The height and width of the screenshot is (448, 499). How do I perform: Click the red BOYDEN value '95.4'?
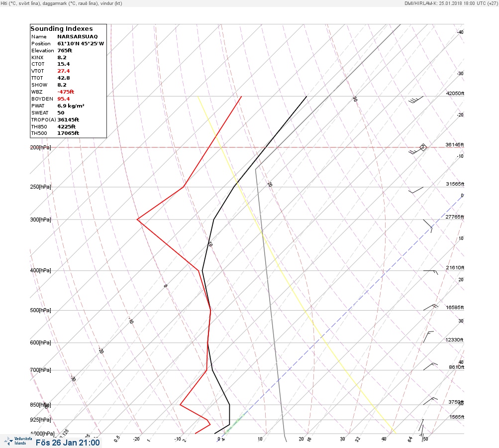[x=63, y=99]
